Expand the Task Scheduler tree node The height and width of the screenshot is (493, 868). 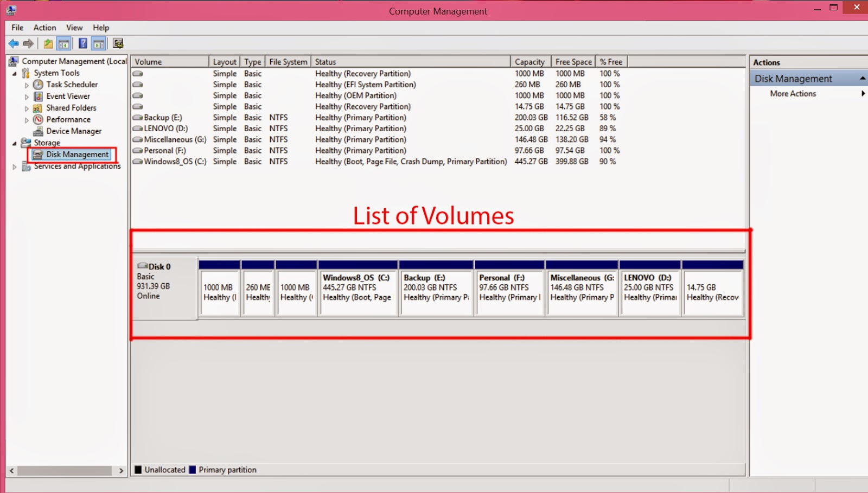coord(26,85)
